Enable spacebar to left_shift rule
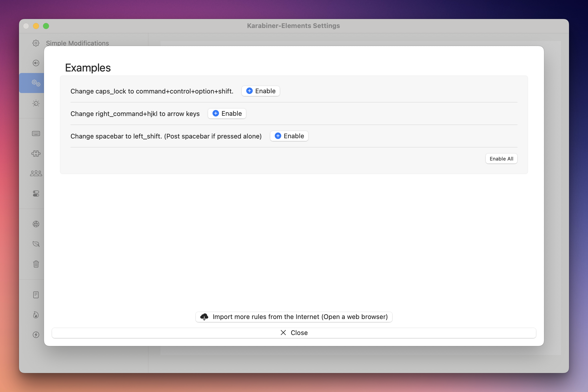The width and height of the screenshot is (588, 392). 289,136
